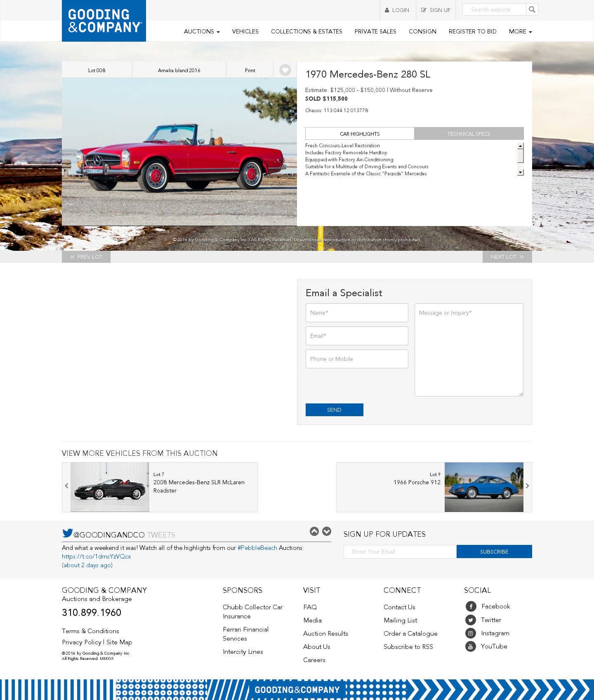Click the red Mercedes 280 SL main photo

point(179,152)
